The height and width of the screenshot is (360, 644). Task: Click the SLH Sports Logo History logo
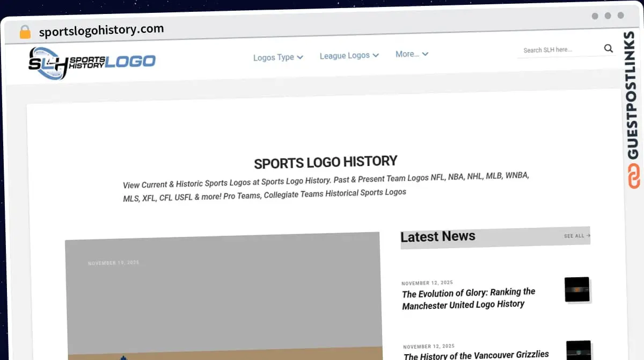coord(91,61)
